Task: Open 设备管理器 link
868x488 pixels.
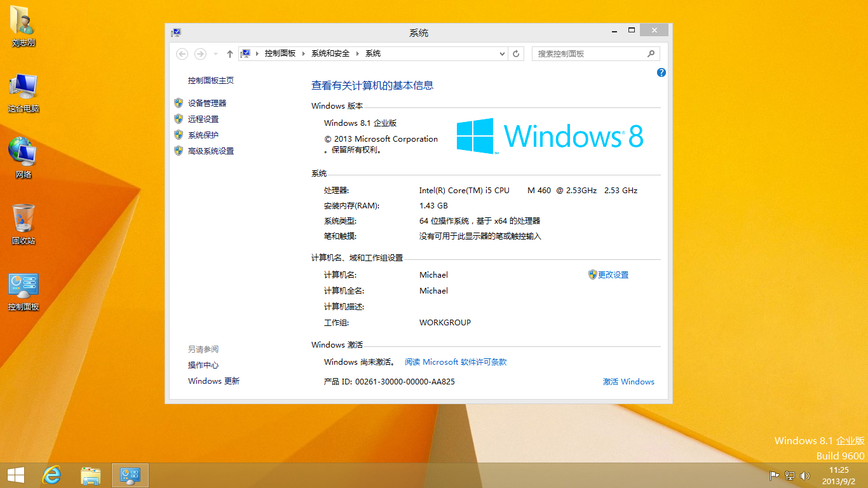Action: click(207, 103)
